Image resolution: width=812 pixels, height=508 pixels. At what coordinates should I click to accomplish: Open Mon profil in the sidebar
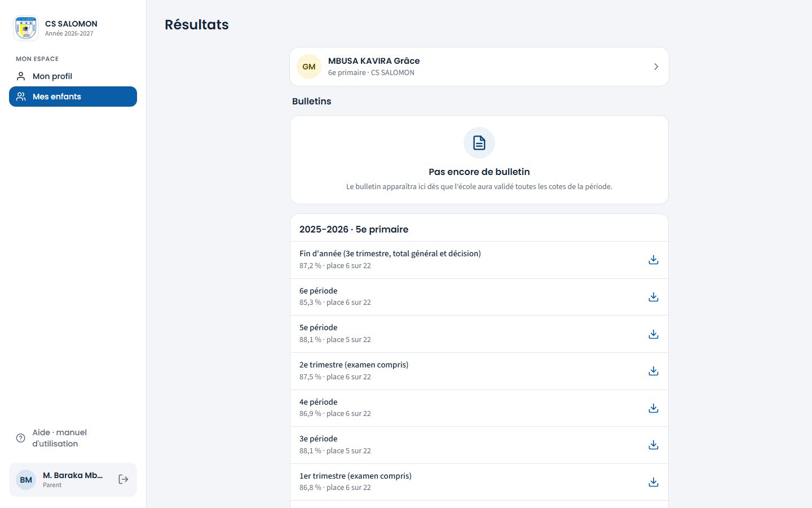(x=73, y=76)
